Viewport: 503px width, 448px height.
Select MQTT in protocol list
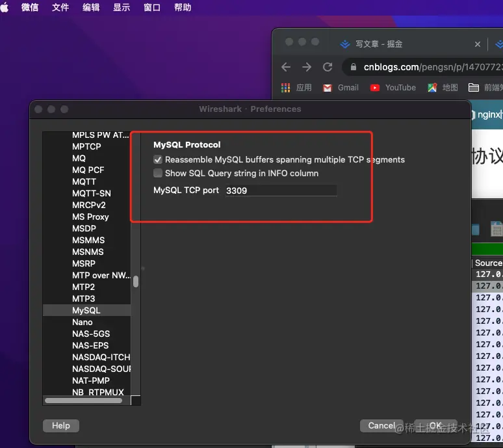click(86, 181)
